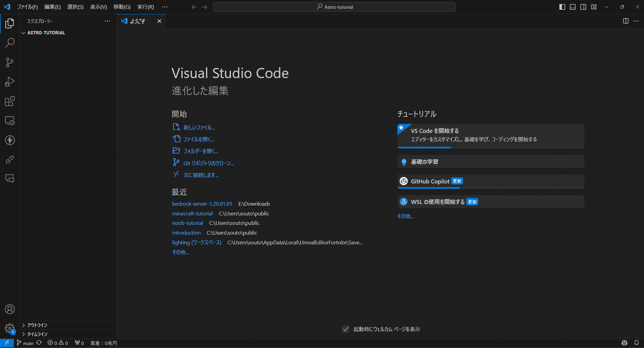Viewport: 644px width, 348px height.
Task: Open the WSL の使用を開始する walkthrough
Action: (x=491, y=202)
